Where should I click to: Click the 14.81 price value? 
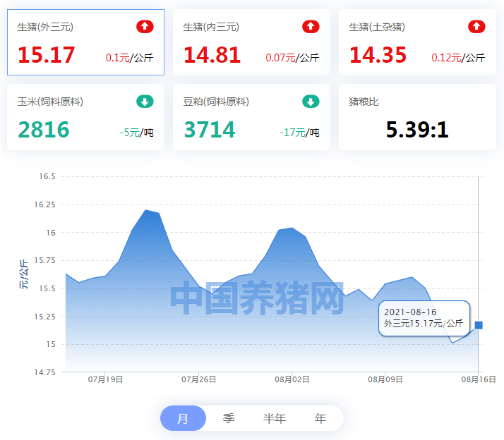pos(212,55)
